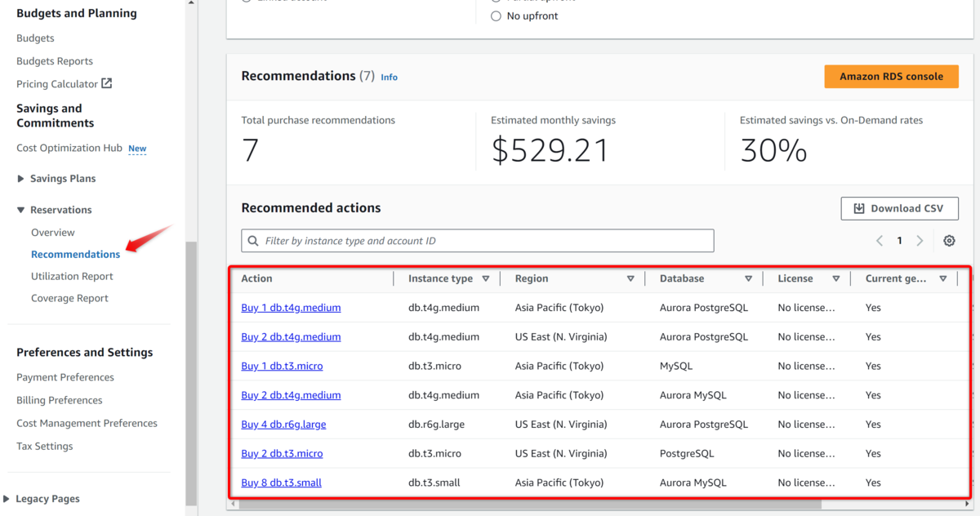This screenshot has height=516, width=980.
Task: Click the Amazon RDS console button
Action: pos(891,76)
